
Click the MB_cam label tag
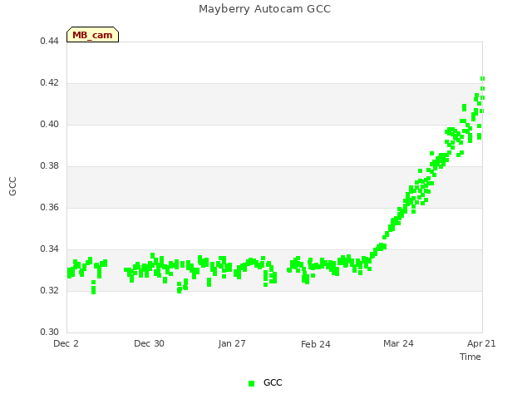(92, 35)
